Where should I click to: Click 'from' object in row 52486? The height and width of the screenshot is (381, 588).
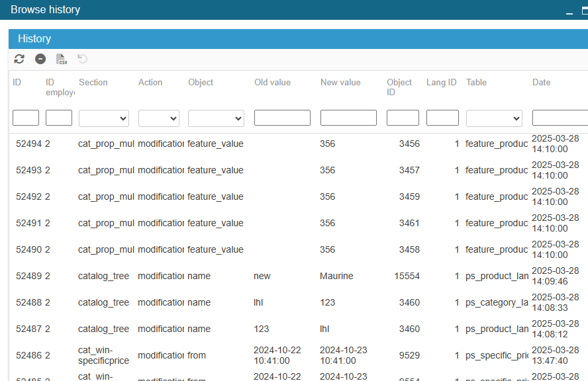[x=197, y=355]
